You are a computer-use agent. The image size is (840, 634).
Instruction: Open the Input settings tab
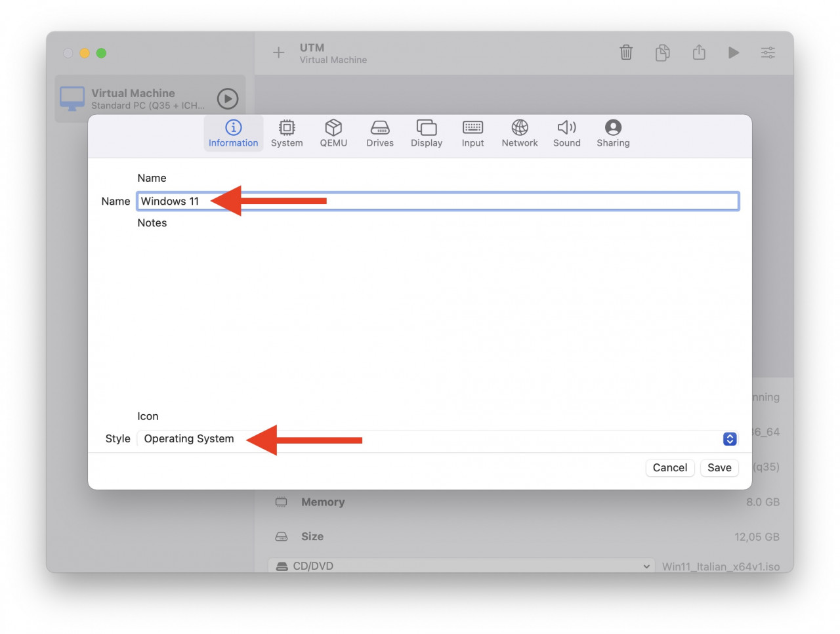coord(472,134)
